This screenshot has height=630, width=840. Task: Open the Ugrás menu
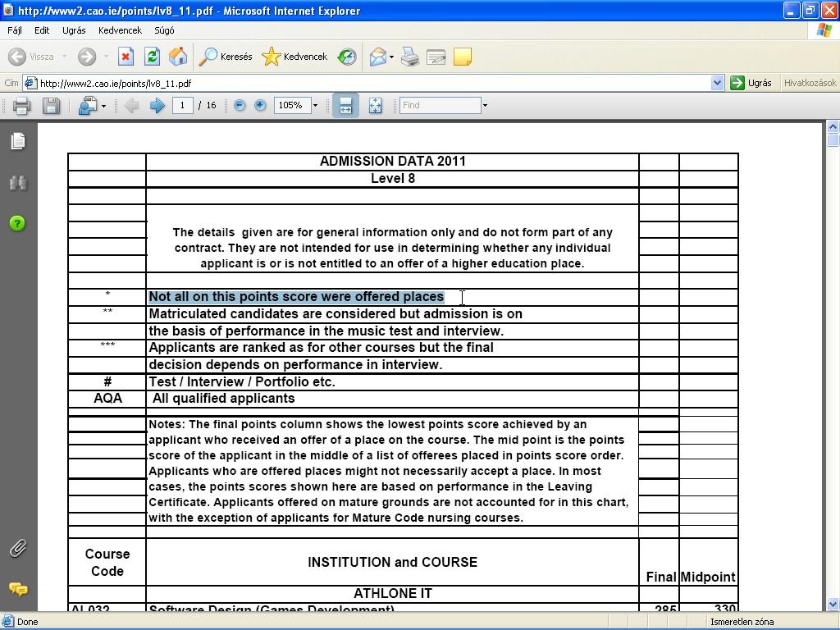pos(74,30)
